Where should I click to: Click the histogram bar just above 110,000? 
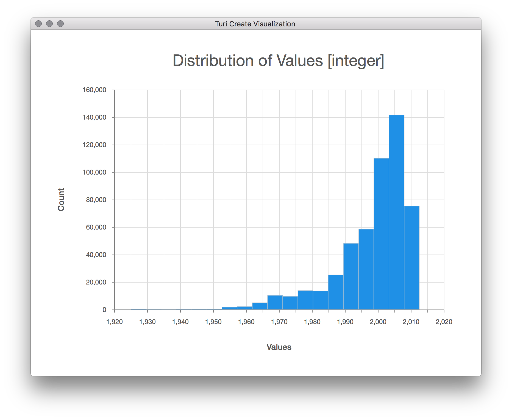381,234
